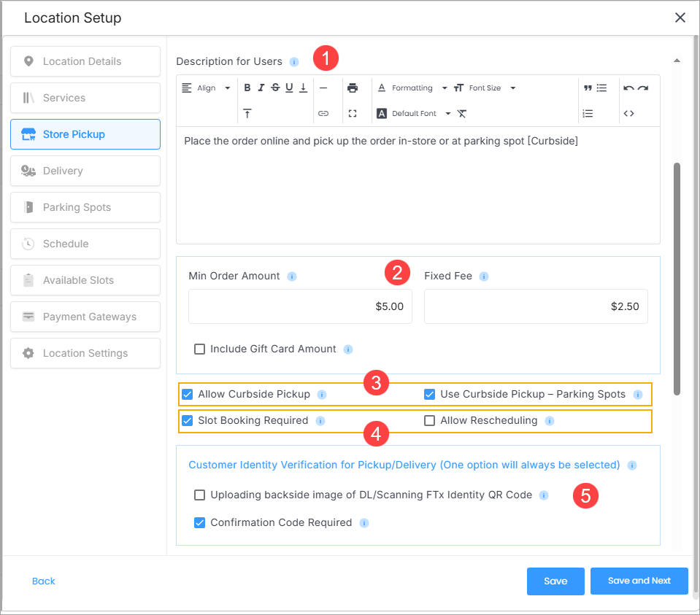Viewport: 700px width, 615px height.
Task: Show info for Allow Rescheduling
Action: click(550, 421)
